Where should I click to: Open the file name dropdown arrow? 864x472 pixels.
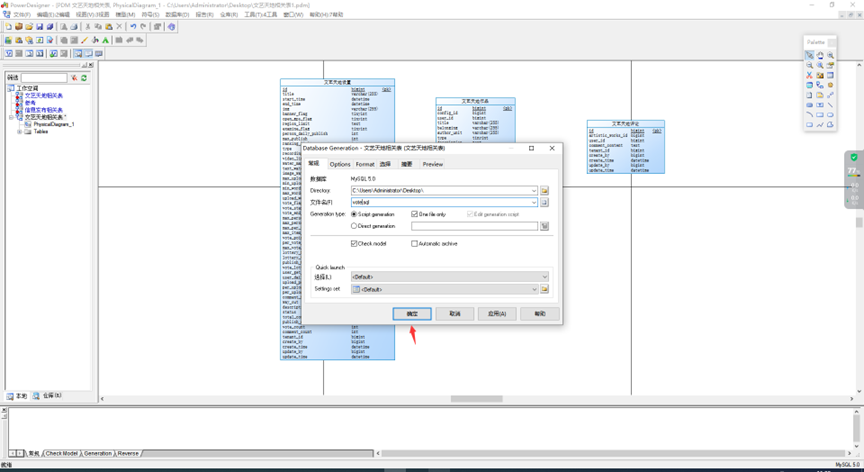pyautogui.click(x=533, y=202)
